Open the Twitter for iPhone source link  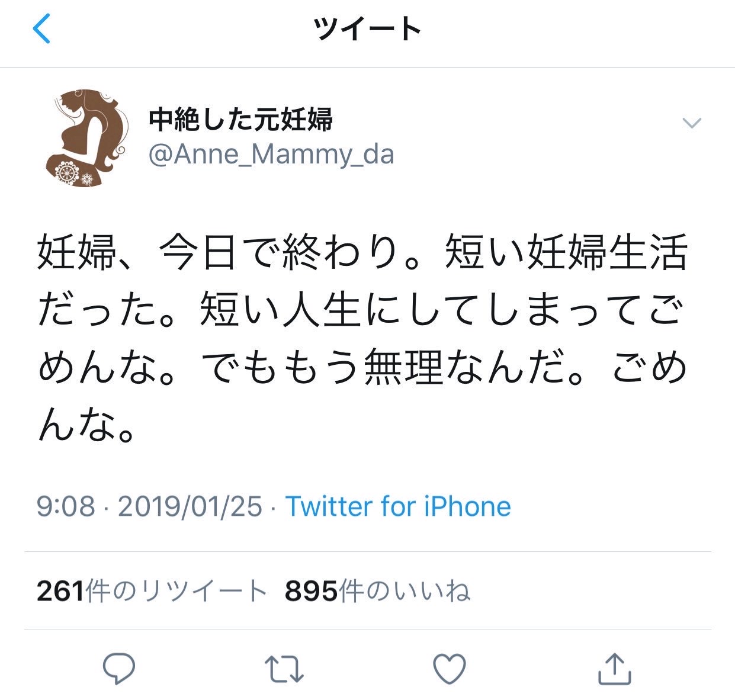pos(398,506)
